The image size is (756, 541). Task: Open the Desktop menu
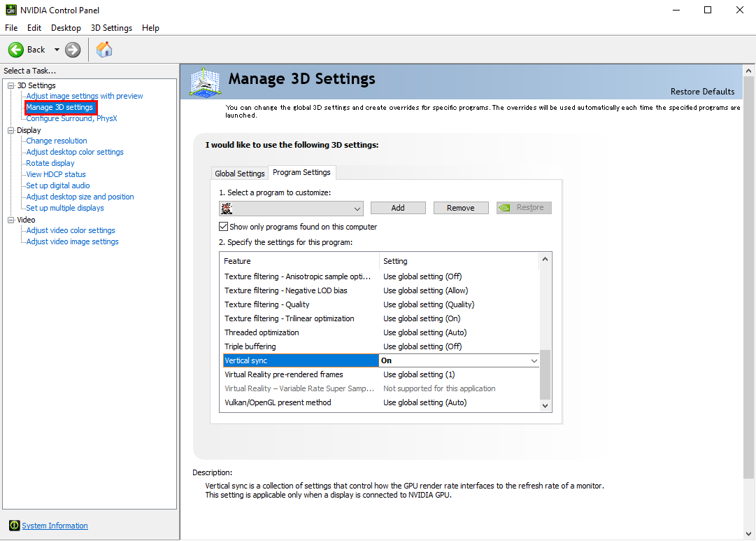(x=66, y=28)
